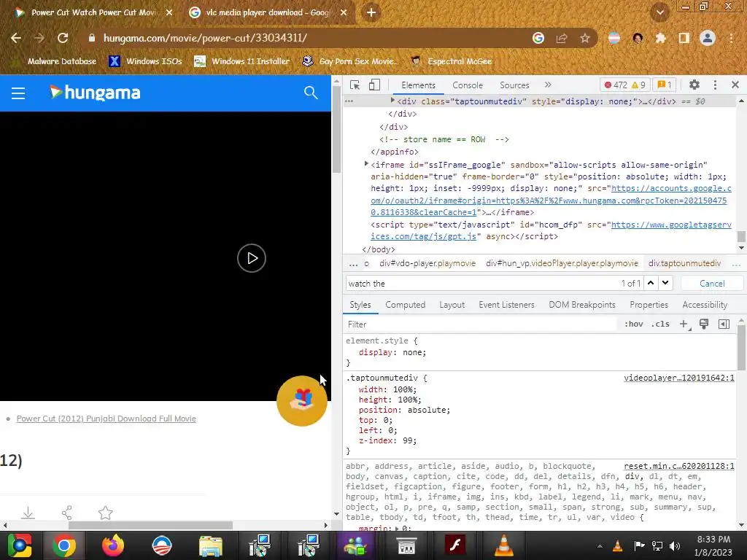Add movie to favorites with star icon
This screenshot has width=747, height=560.
coord(105,513)
